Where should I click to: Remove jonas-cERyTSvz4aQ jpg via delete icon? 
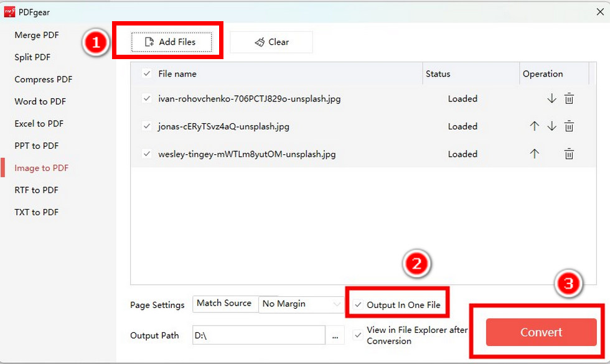point(568,126)
